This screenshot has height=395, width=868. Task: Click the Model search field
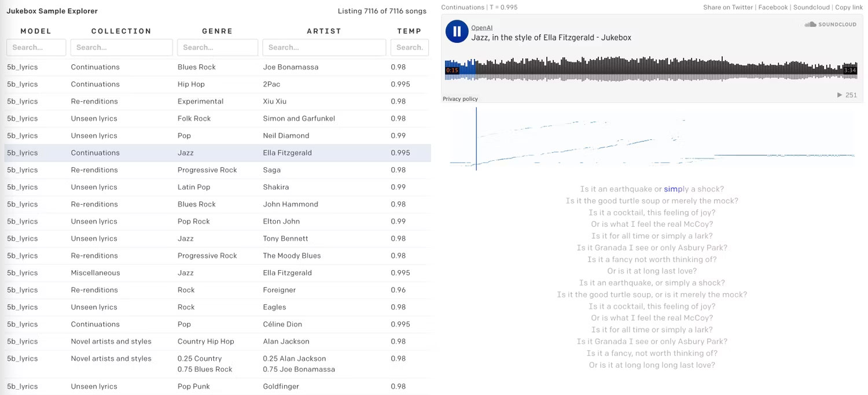(x=36, y=47)
